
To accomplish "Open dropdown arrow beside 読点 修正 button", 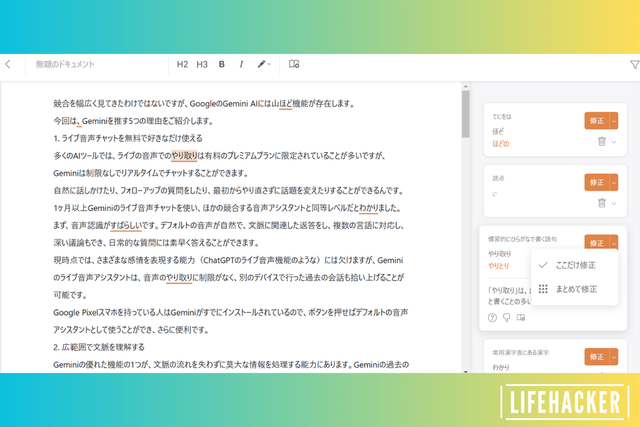I will (x=615, y=182).
